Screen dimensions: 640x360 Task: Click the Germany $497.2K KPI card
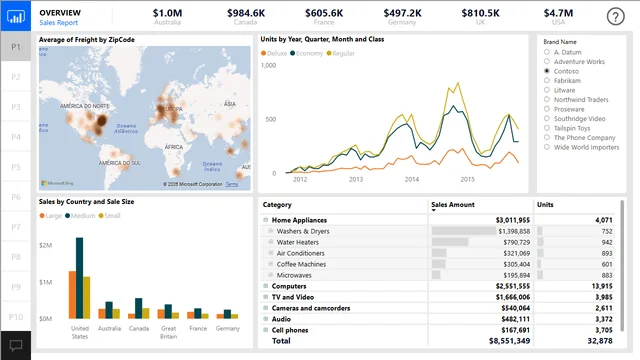pos(402,17)
